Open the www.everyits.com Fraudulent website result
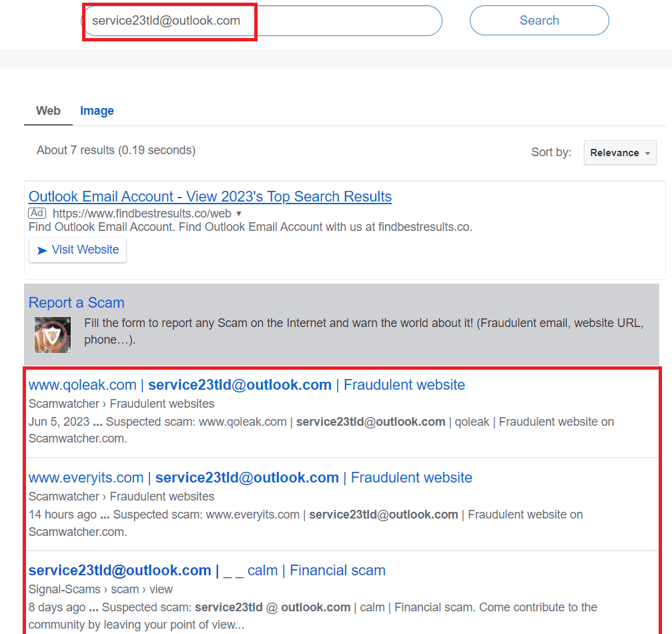The image size is (672, 634). pyautogui.click(x=250, y=478)
